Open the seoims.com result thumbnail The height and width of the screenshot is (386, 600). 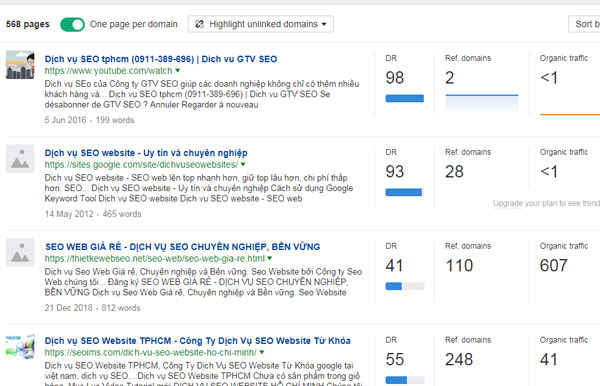click(20, 347)
